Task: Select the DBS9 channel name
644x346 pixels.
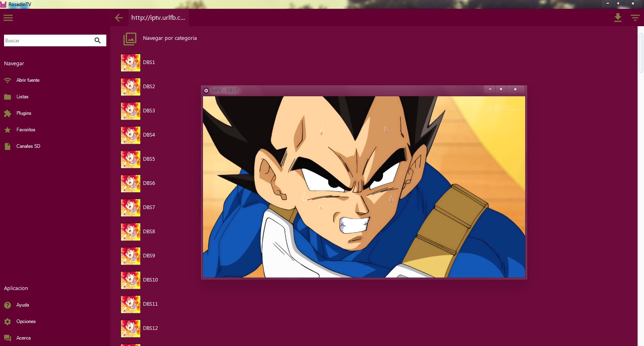Action: tap(149, 256)
